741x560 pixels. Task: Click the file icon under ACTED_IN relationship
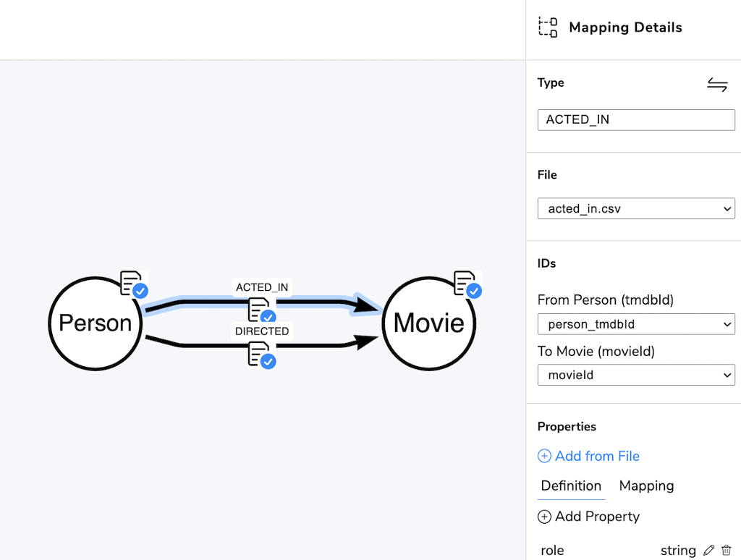(262, 310)
